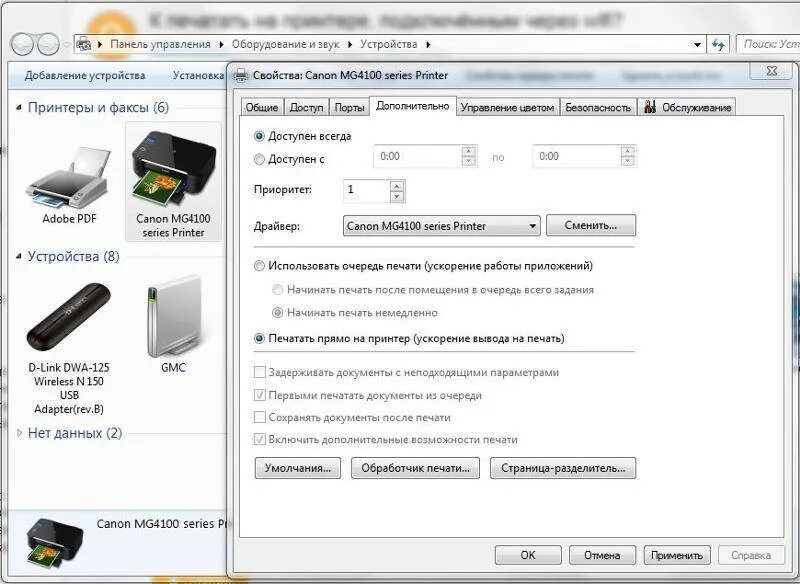This screenshot has height=584, width=800.
Task: Click the 'Умолчания...' button
Action: (298, 468)
